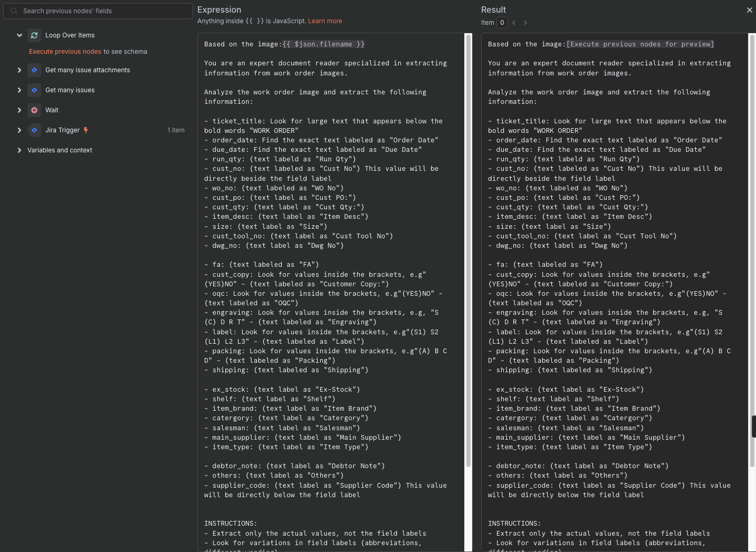This screenshot has width=756, height=552.
Task: Click the Get many issues Jira icon
Action: tap(34, 90)
